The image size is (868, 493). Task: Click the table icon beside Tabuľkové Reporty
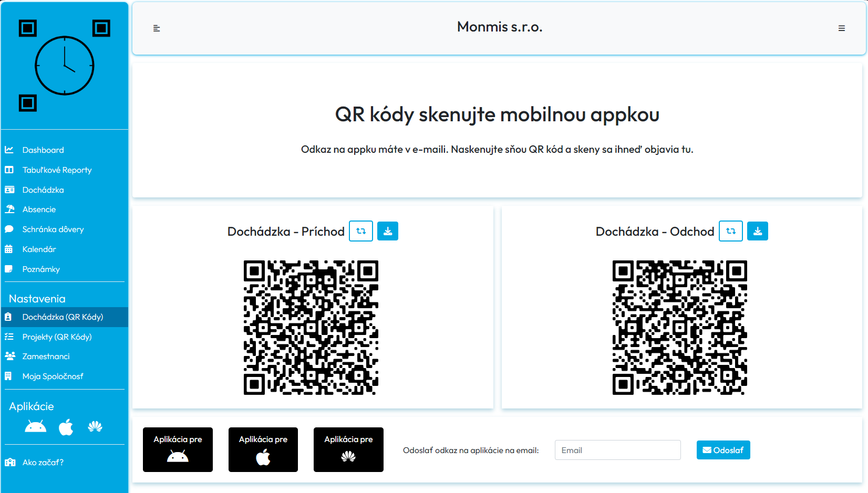[9, 170]
